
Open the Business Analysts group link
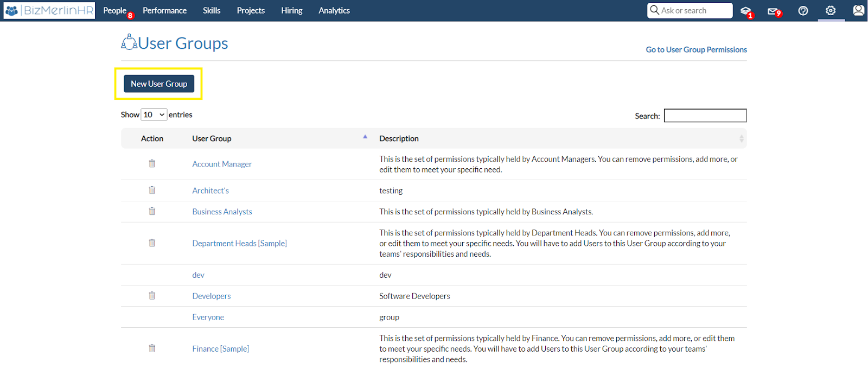[x=222, y=212]
